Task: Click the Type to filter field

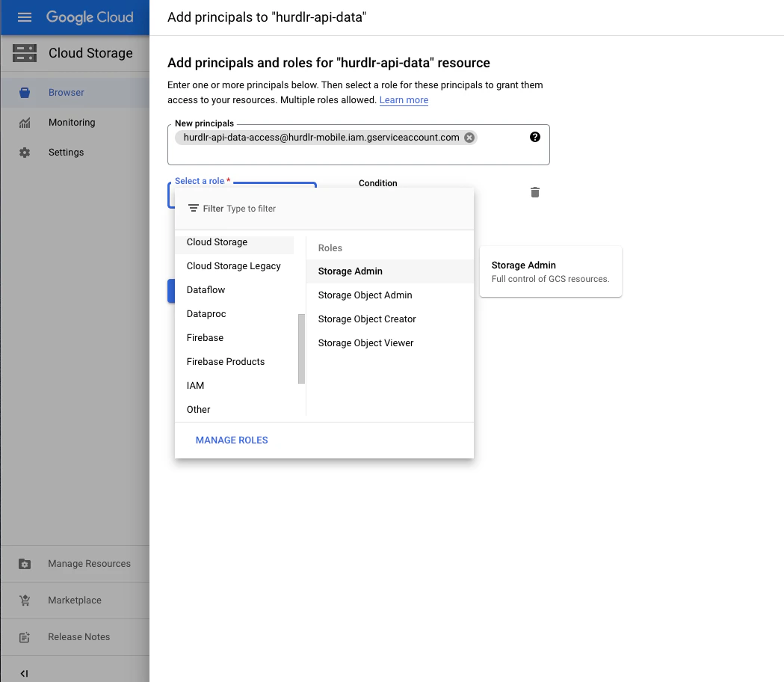Action: (x=251, y=209)
